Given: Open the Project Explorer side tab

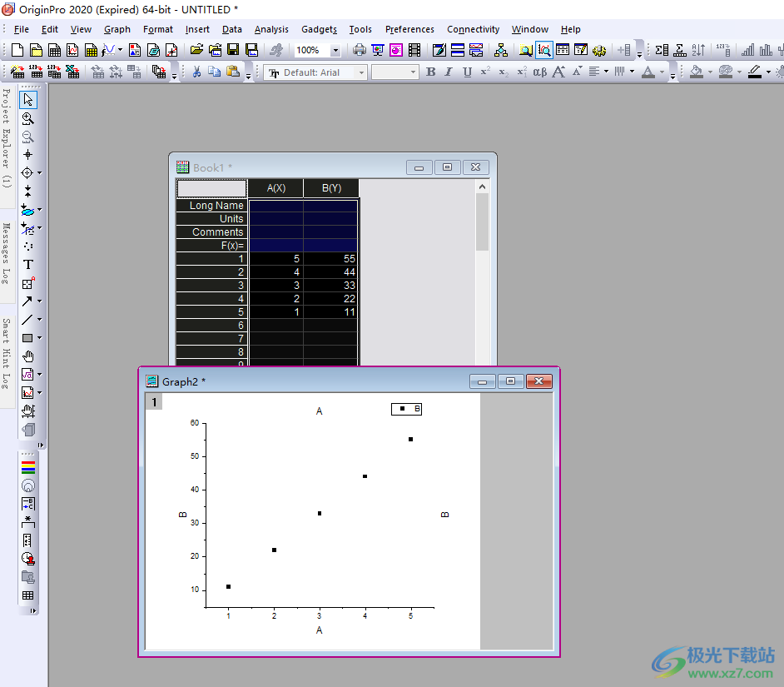Looking at the screenshot, I should (7, 137).
